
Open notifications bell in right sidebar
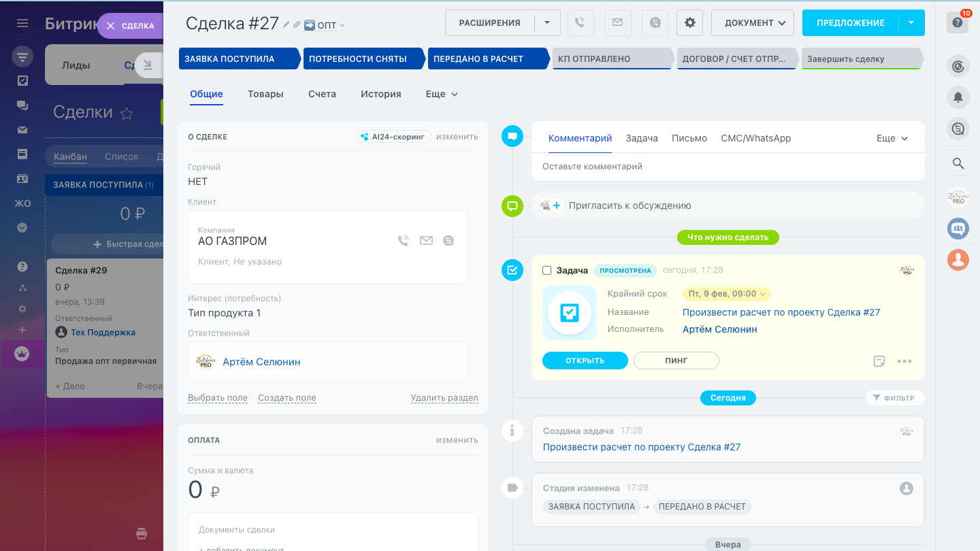tap(958, 97)
